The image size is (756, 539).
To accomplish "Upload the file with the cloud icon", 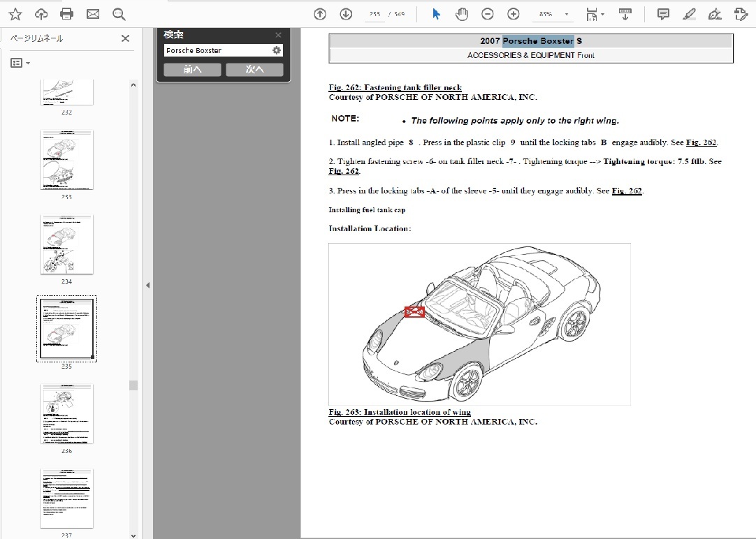I will [x=41, y=14].
